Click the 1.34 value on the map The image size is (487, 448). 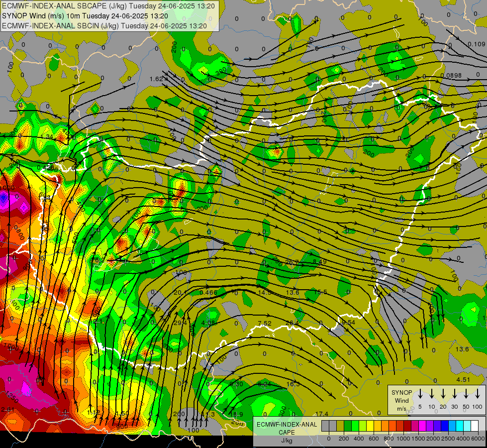point(47,137)
